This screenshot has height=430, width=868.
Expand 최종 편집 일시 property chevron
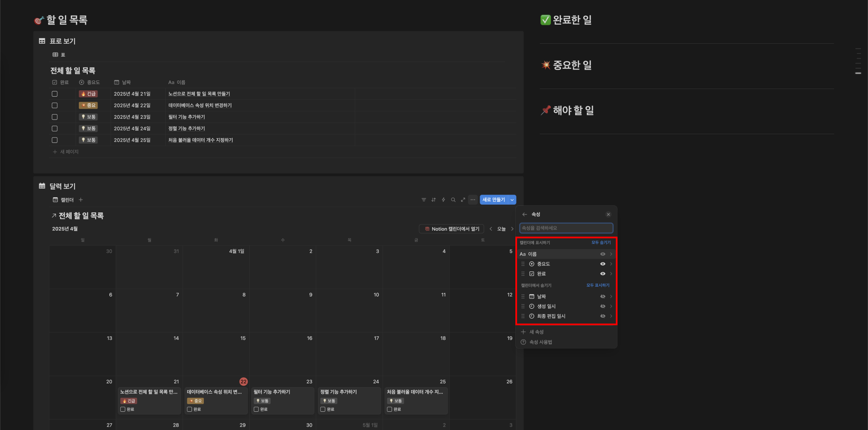(x=611, y=316)
